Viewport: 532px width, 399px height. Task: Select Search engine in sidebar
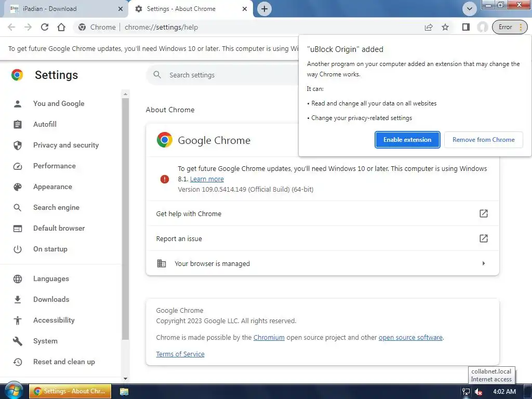pos(56,207)
